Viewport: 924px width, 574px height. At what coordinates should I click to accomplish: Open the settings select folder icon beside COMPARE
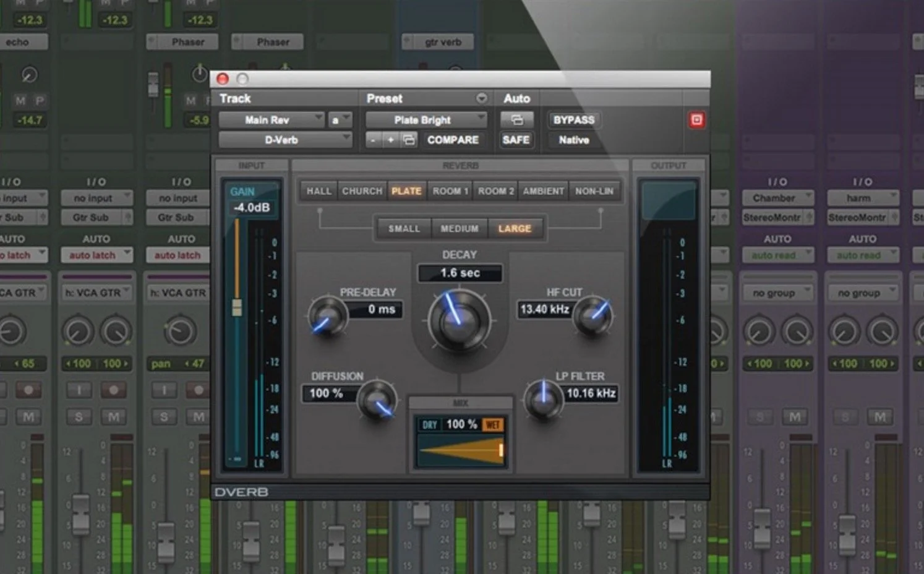coord(408,140)
